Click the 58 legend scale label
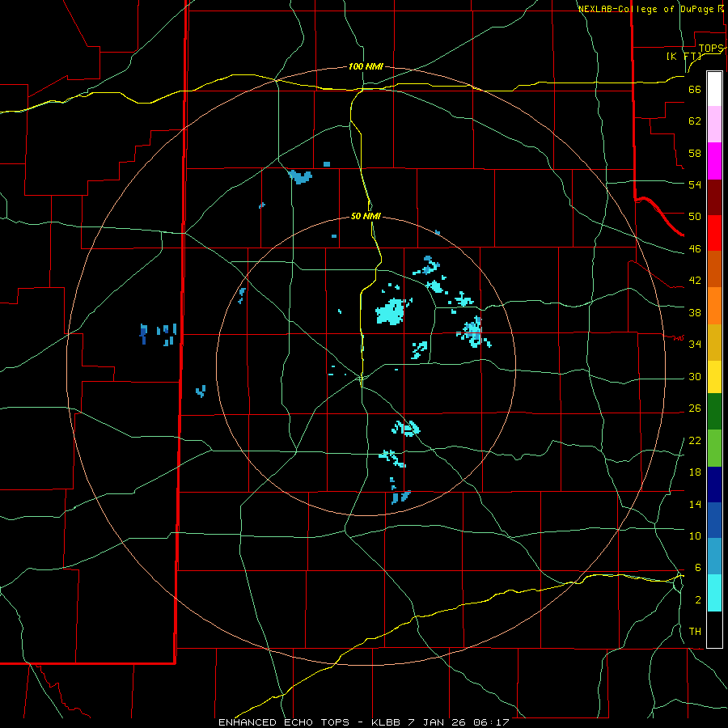Image resolution: width=728 pixels, height=728 pixels. 695,153
